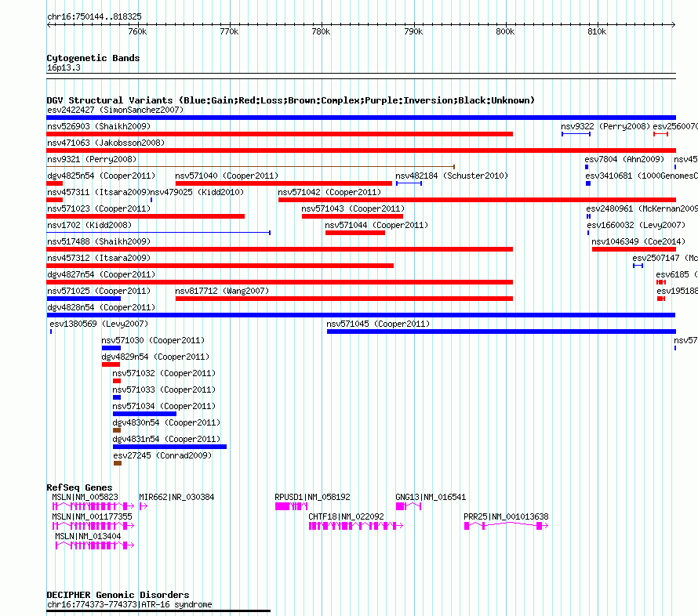Click nsv457312 (Itsara2009) label
Viewport: 698px width, 616px height.
[x=99, y=258]
